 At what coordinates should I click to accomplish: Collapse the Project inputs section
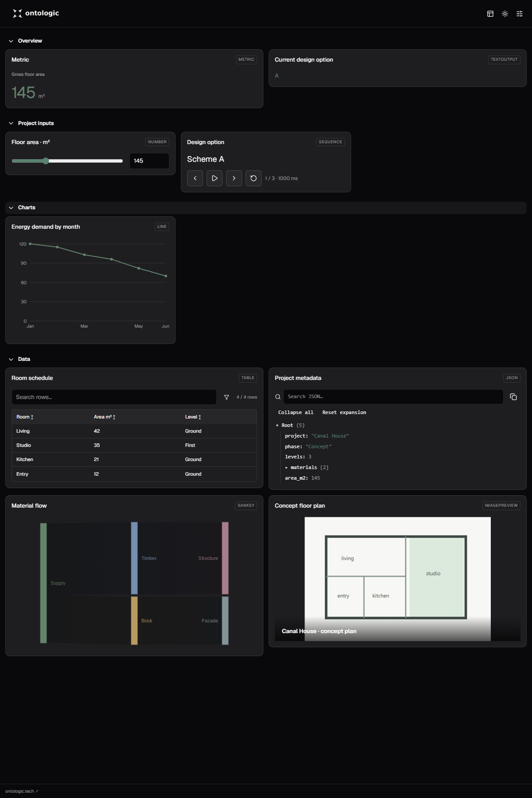point(11,123)
